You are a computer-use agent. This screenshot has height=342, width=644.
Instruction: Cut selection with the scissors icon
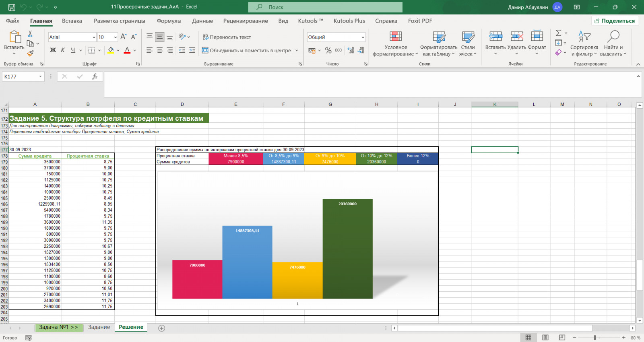pyautogui.click(x=30, y=34)
